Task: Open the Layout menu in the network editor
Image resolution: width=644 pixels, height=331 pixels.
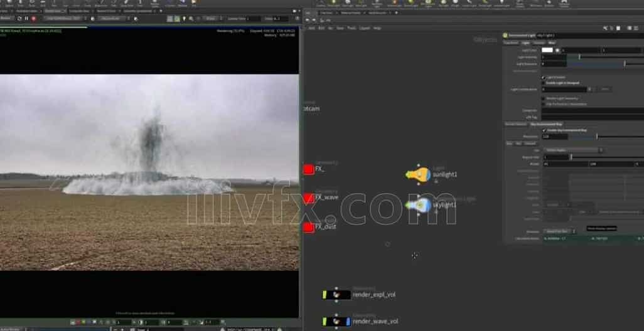Action: (x=365, y=28)
